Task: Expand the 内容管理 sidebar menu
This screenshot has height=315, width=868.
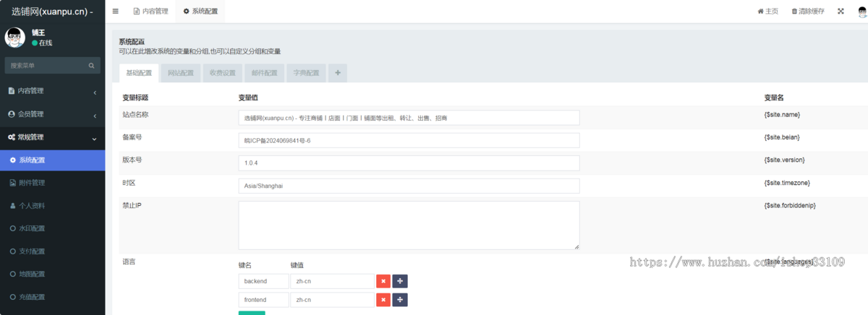Action: click(x=52, y=91)
